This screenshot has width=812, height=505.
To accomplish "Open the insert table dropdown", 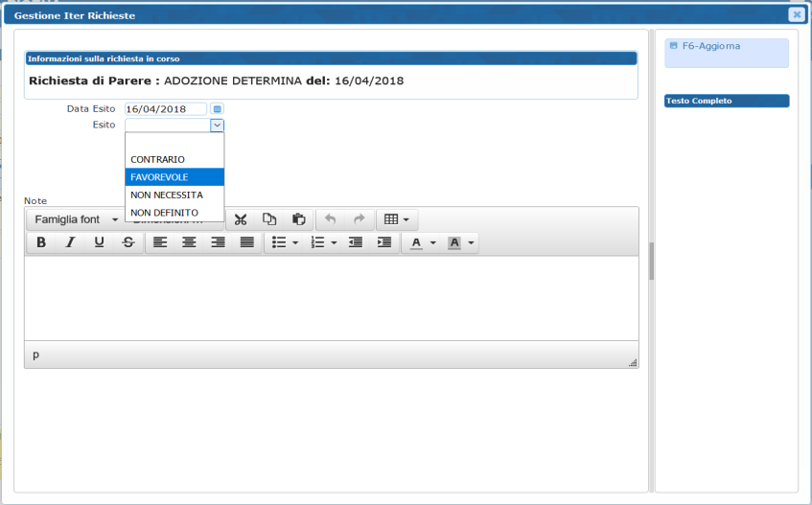I will point(396,219).
